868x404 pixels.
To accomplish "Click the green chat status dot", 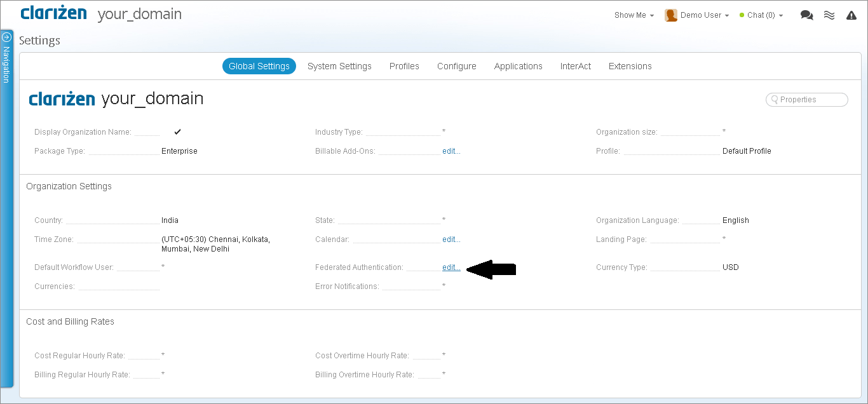I will point(742,15).
